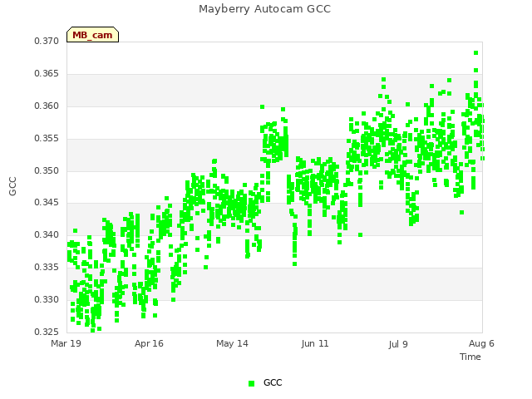Image resolution: width=532 pixels, height=399 pixels.
Task: Click the Time axis title
Action: coord(470,357)
